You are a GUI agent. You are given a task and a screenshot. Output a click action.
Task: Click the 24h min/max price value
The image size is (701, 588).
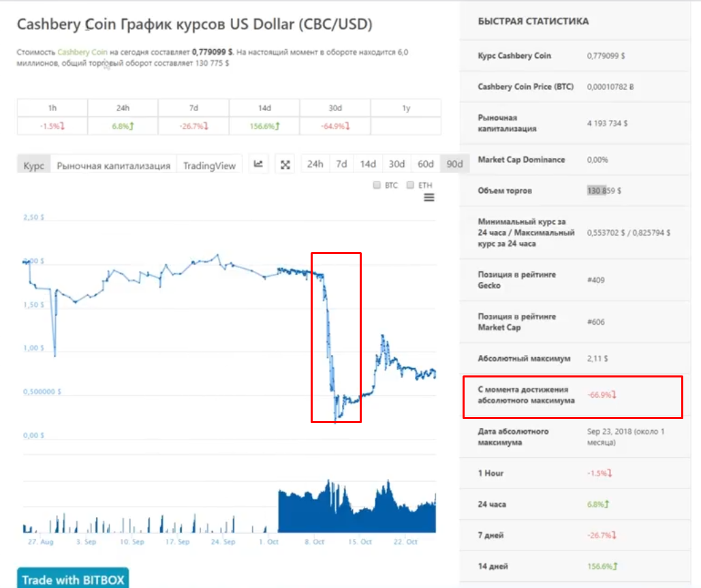tap(629, 233)
